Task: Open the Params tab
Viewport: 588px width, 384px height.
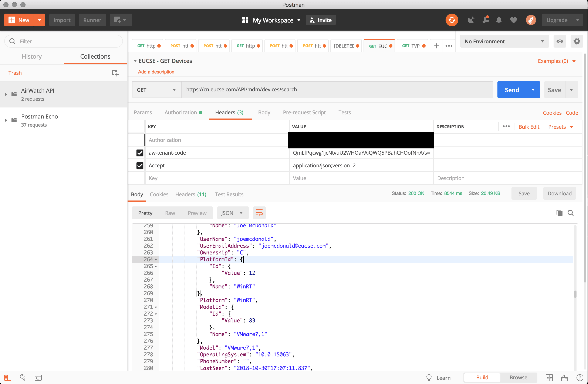Action: pyautogui.click(x=143, y=112)
